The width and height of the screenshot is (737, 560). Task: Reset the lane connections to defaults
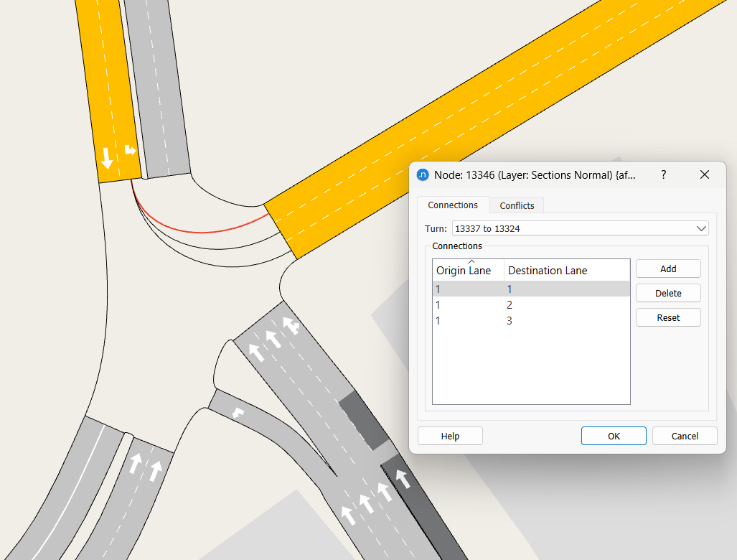pyautogui.click(x=668, y=317)
